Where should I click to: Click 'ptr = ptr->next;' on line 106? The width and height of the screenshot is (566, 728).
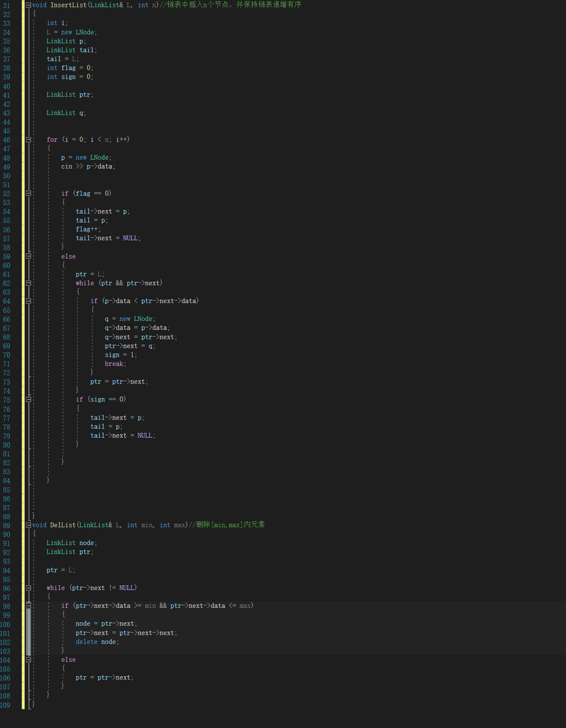[105, 677]
